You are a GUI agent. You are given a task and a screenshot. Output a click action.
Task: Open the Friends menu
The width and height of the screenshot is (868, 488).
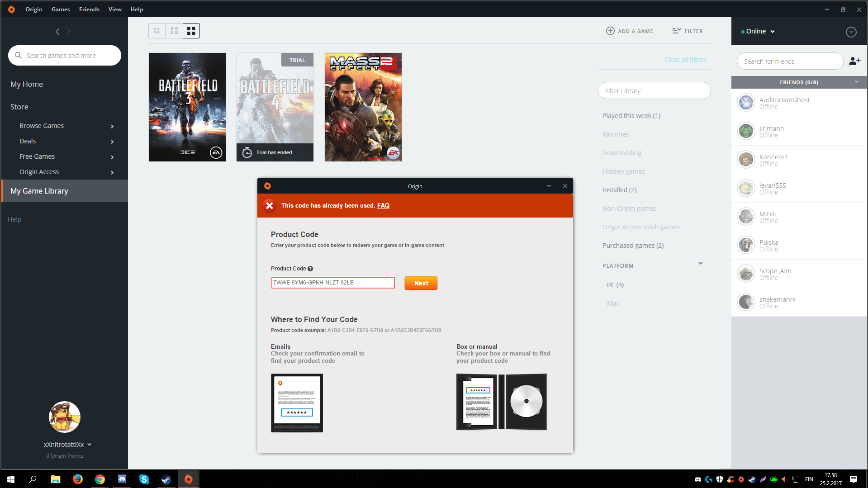click(89, 9)
